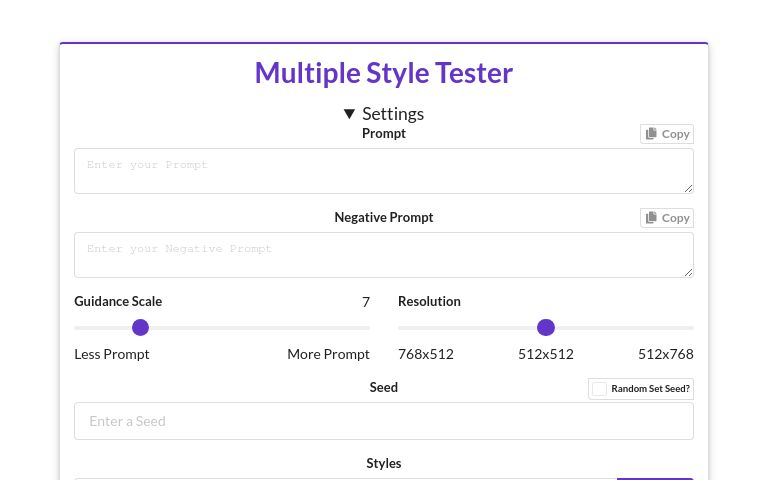Click the Negative Prompt box resize grip
This screenshot has height=480, width=768.
tap(688, 272)
